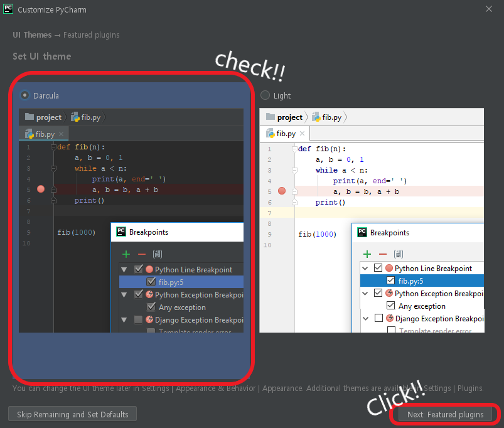Click project folder icon in Darcula breadcrumb
Image resolution: width=504 pixels, height=428 pixels.
pos(29,117)
